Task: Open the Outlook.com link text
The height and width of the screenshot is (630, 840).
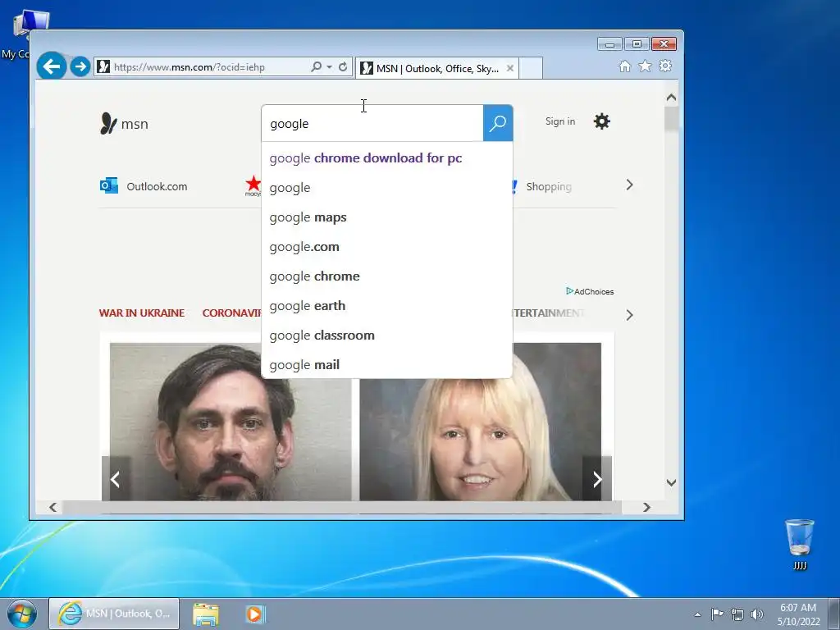Action: 157,186
